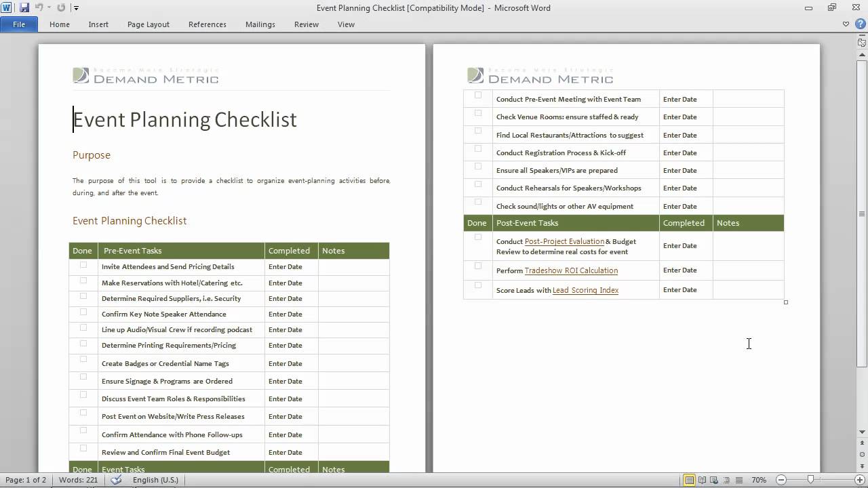Check the Conduct Pre-Event Meeting with Event Team box
Image resolution: width=868 pixels, height=488 pixels.
point(478,96)
